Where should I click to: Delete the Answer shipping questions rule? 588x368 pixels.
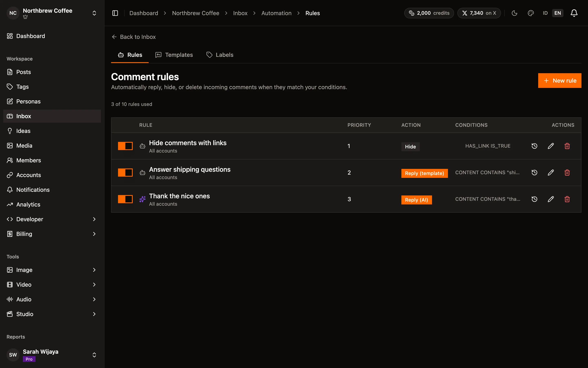(567, 173)
